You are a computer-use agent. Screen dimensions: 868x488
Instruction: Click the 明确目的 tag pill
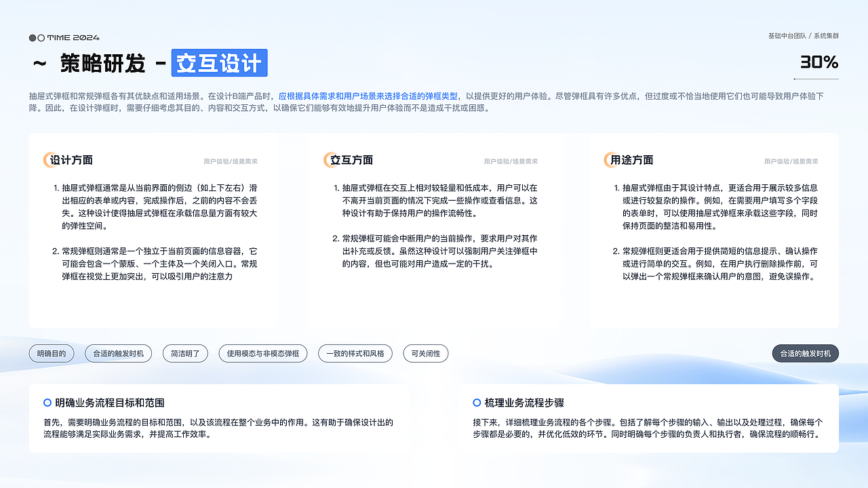(52, 353)
